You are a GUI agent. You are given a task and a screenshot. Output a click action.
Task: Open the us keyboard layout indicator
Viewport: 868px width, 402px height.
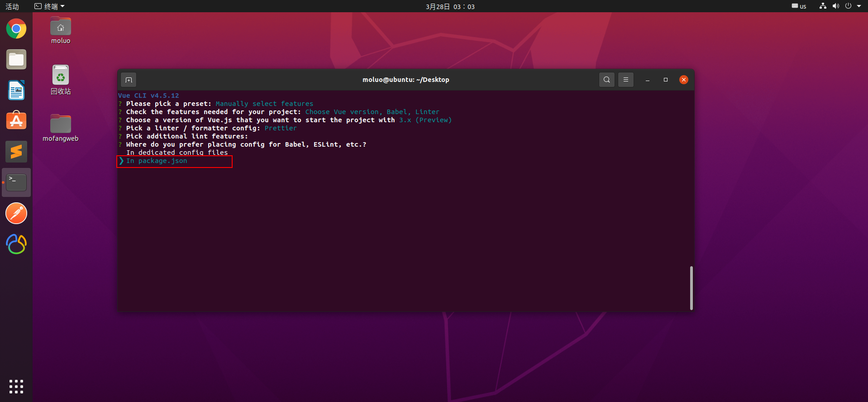point(799,6)
